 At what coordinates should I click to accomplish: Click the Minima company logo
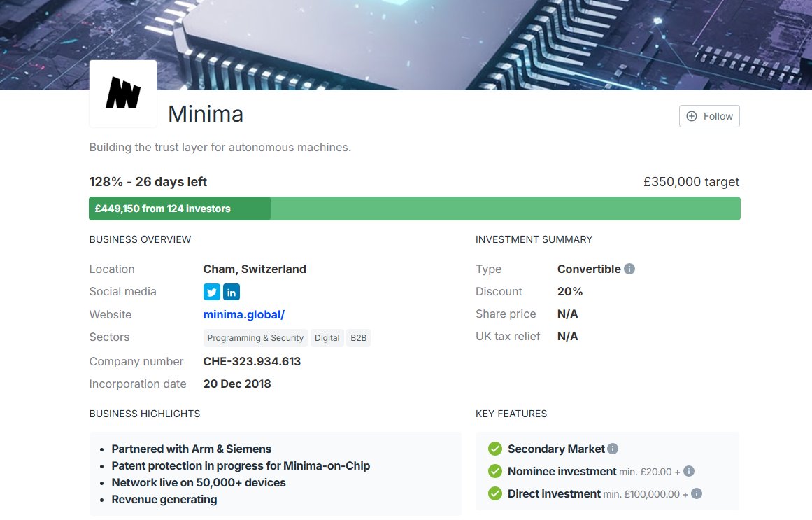pyautogui.click(x=123, y=94)
